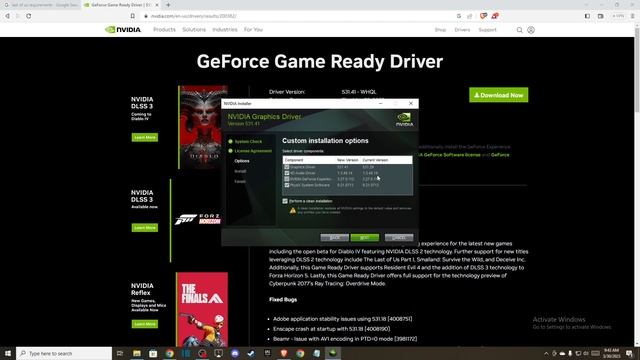
Task: Open the browser main menu
Action: [633, 16]
